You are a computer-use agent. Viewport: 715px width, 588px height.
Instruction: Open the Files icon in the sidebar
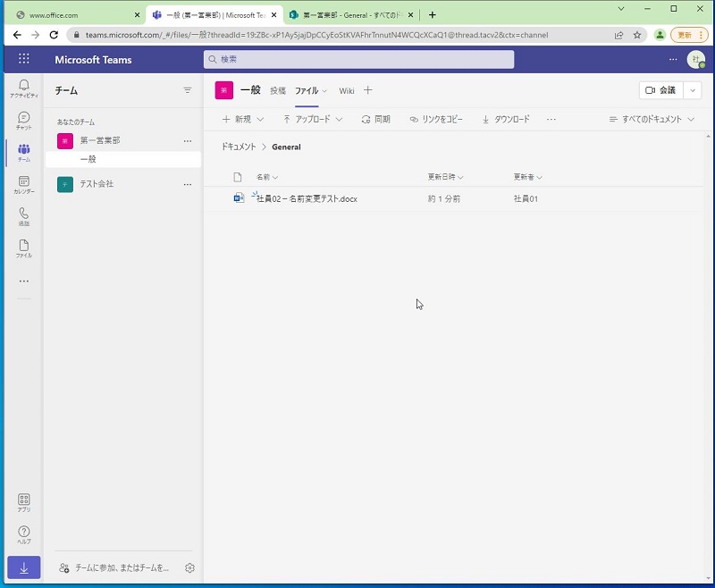pos(24,248)
